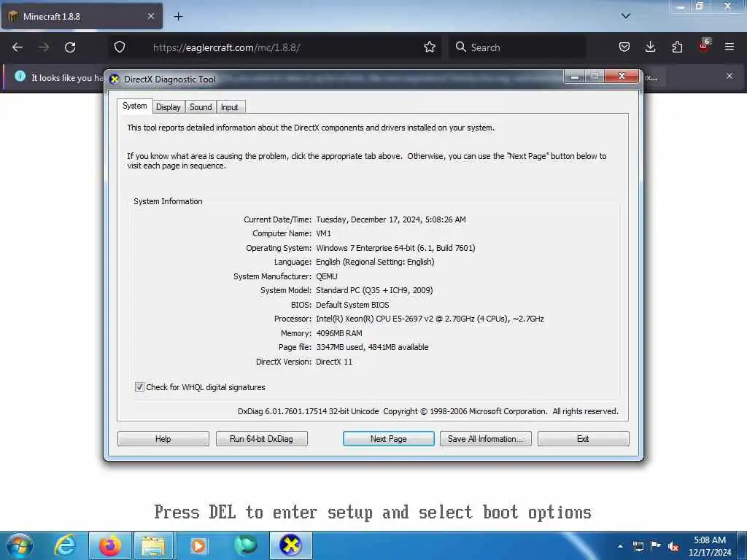Toggle Check for WHQL digital signatures checkbox
Viewport: 747px width, 560px height.
(139, 386)
